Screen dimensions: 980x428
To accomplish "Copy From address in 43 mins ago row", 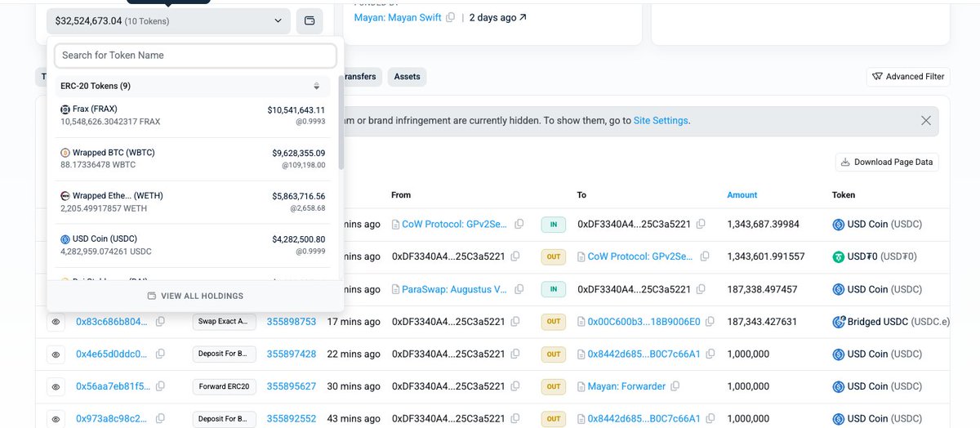I will pos(515,419).
